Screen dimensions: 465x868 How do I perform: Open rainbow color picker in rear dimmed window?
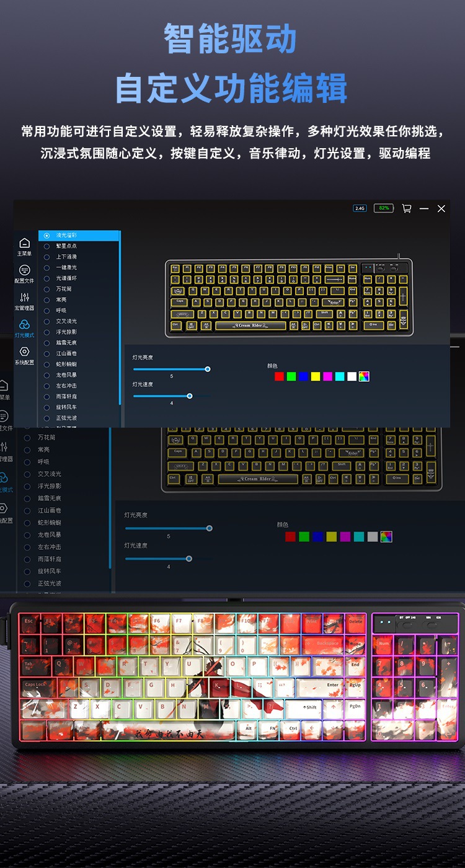(386, 537)
